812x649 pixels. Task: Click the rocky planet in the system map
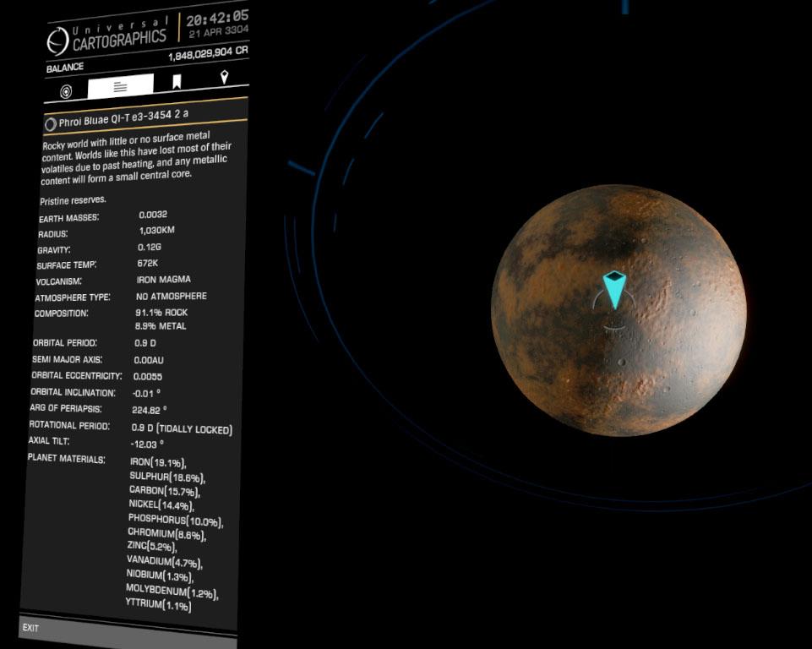[x=619, y=311]
